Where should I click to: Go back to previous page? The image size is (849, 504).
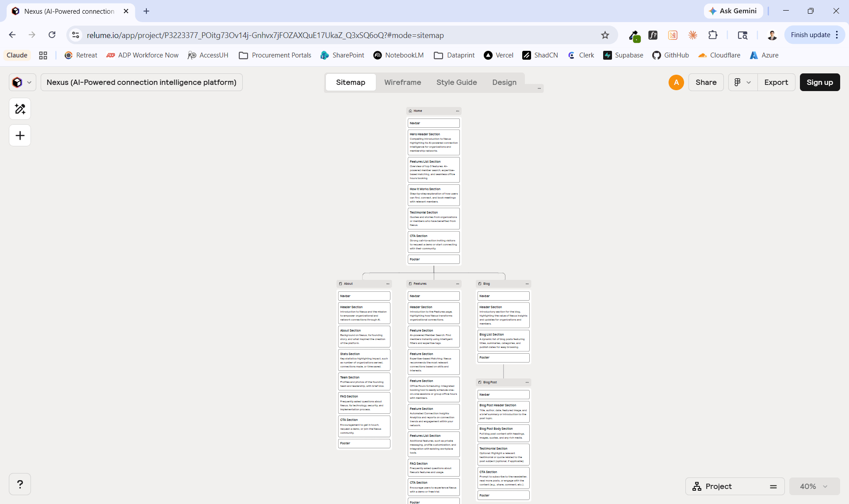12,35
